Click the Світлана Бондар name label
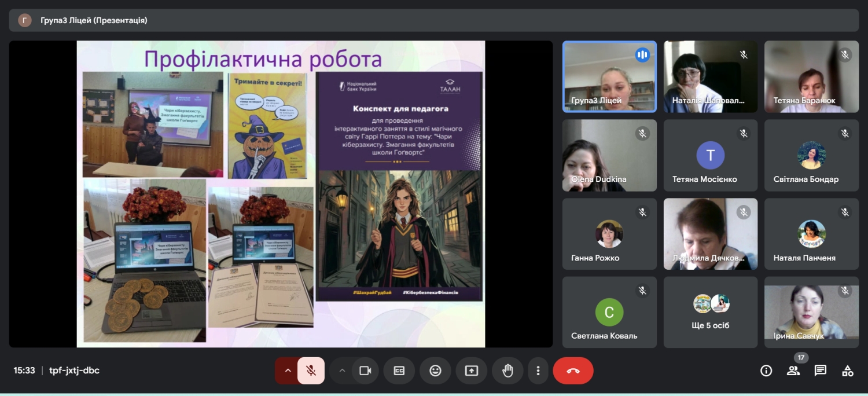 pos(806,179)
